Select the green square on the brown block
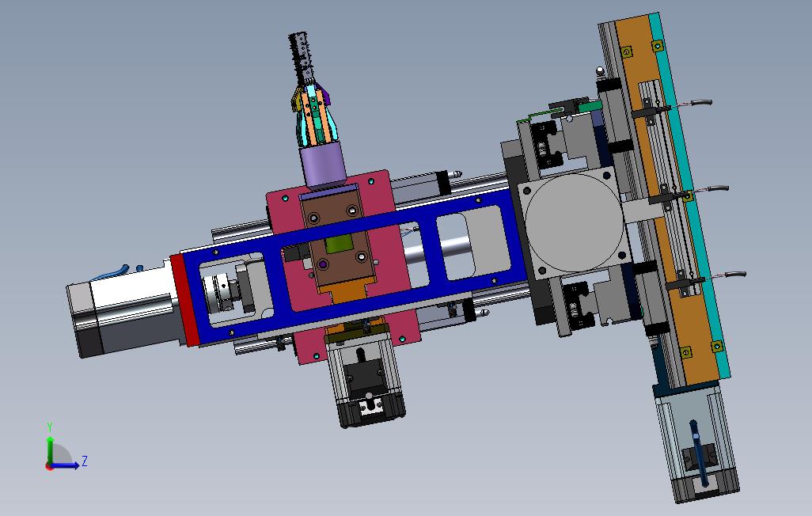Viewport: 812px width, 516px height. [x=340, y=244]
